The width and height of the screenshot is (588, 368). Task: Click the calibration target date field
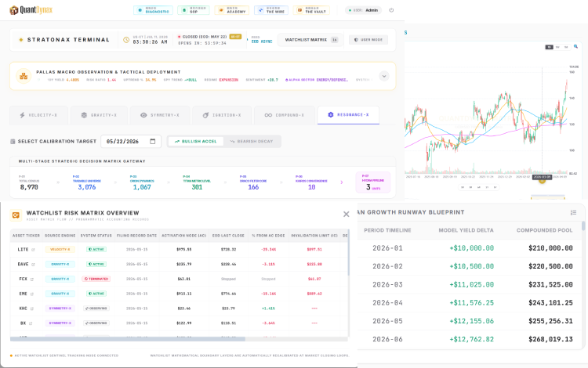(x=131, y=141)
